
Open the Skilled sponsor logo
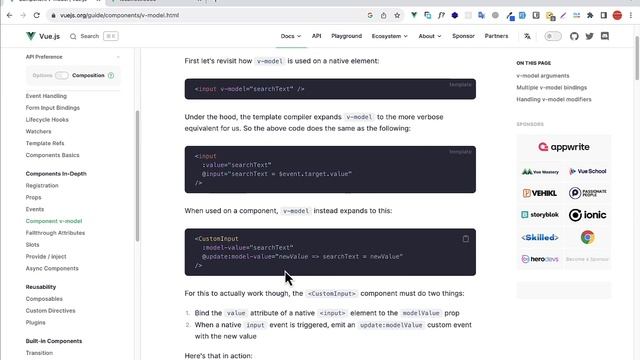(540, 237)
